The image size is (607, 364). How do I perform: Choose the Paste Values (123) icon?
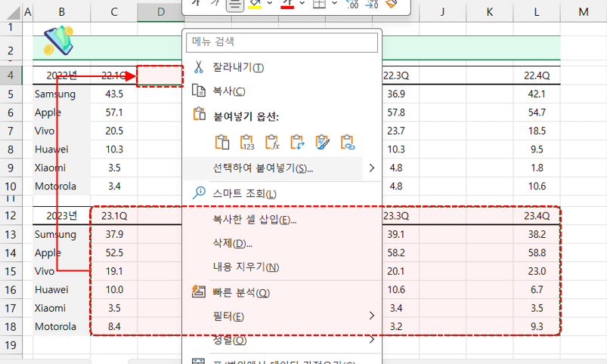pyautogui.click(x=247, y=142)
